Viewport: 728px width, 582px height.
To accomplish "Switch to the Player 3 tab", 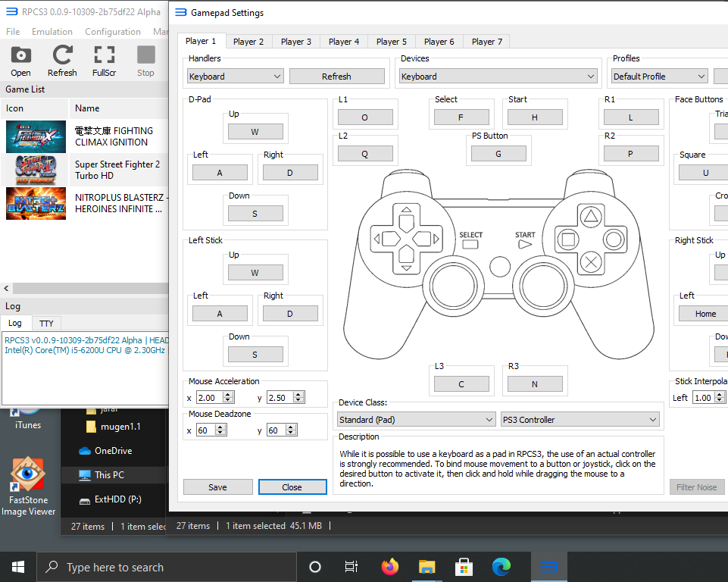I will click(x=295, y=42).
